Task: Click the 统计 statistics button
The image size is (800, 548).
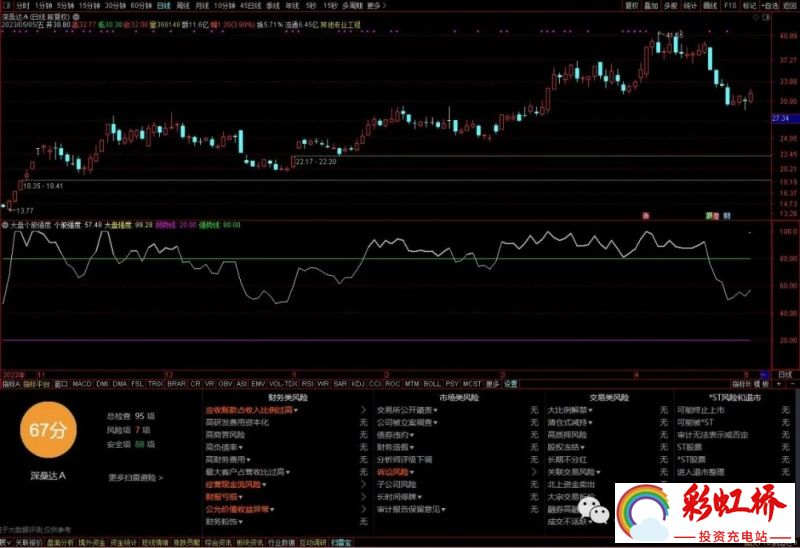Action: [690, 6]
